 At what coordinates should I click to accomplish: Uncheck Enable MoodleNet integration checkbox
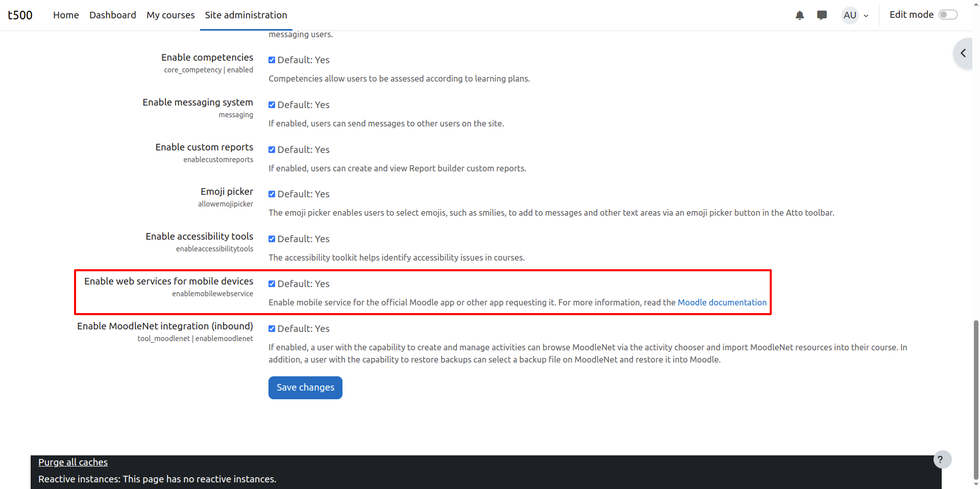[272, 329]
